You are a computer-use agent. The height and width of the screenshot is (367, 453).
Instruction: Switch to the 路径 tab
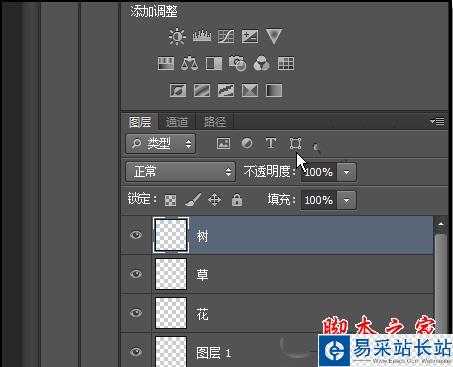pos(215,122)
